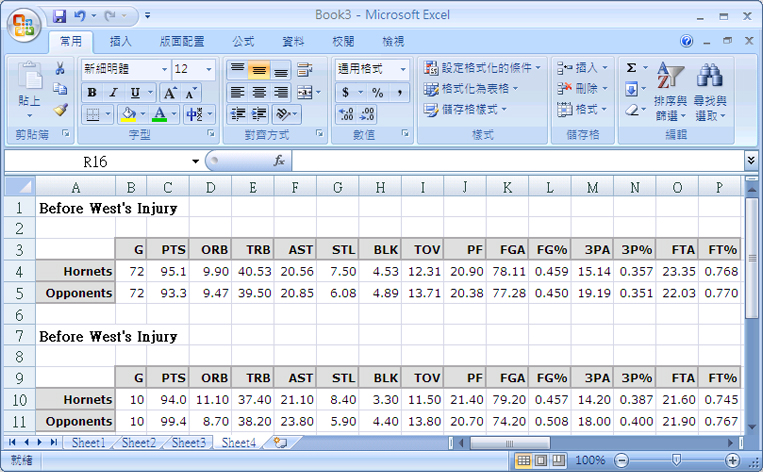Open the font name dropdown (新細明體)
763x472 pixels.
click(163, 69)
